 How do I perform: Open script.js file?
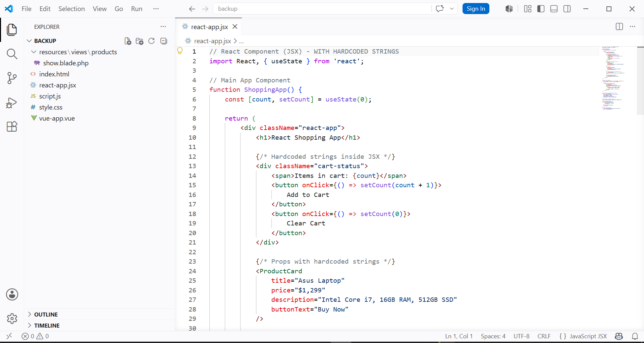click(50, 96)
